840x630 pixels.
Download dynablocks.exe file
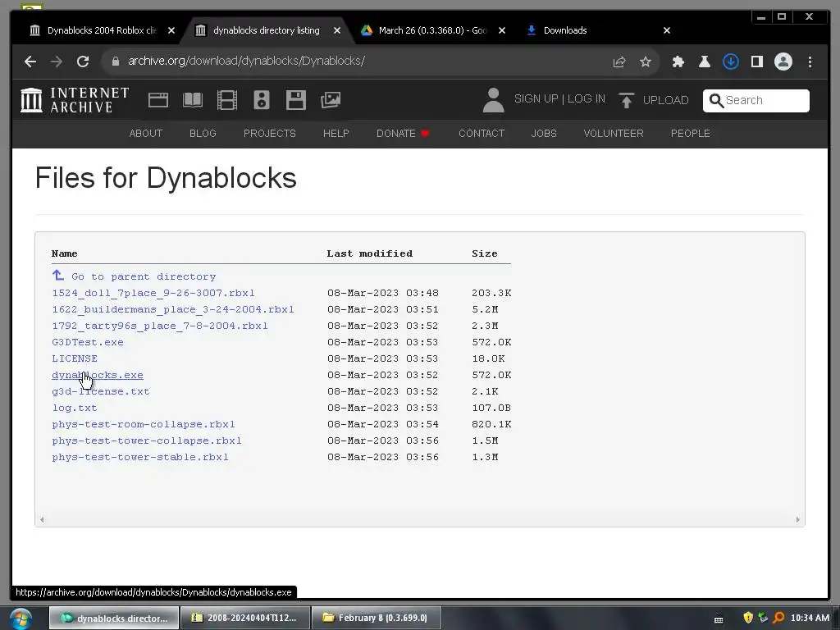coord(98,375)
